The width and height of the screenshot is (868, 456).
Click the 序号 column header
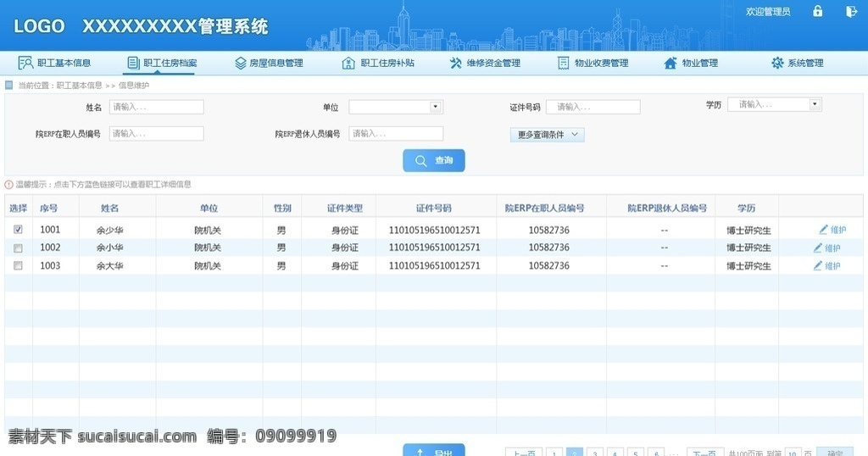(48, 208)
